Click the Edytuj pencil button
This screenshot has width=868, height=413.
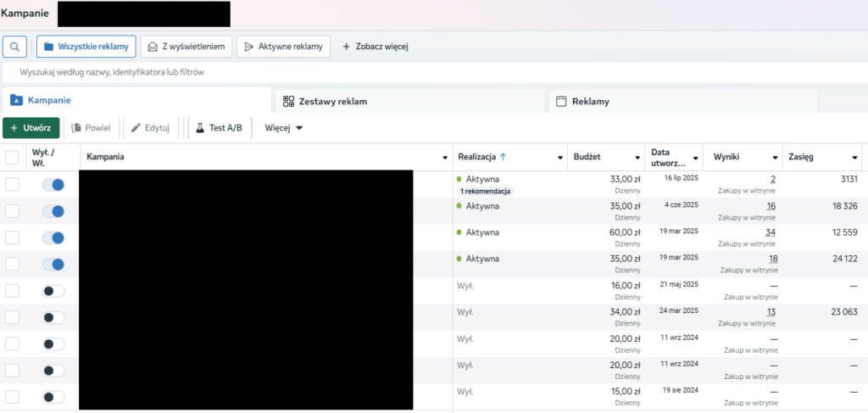(x=150, y=128)
